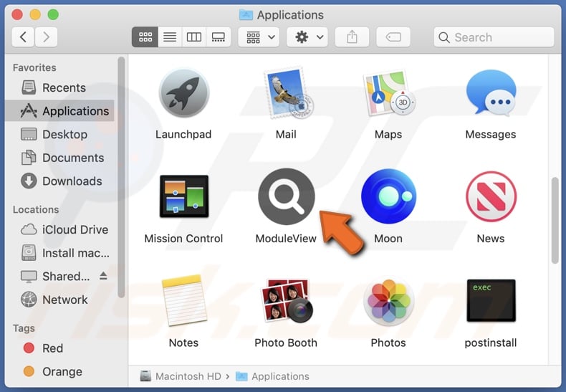Click Macintosh HD in the path bar
The width and height of the screenshot is (566, 392).
coord(181,376)
